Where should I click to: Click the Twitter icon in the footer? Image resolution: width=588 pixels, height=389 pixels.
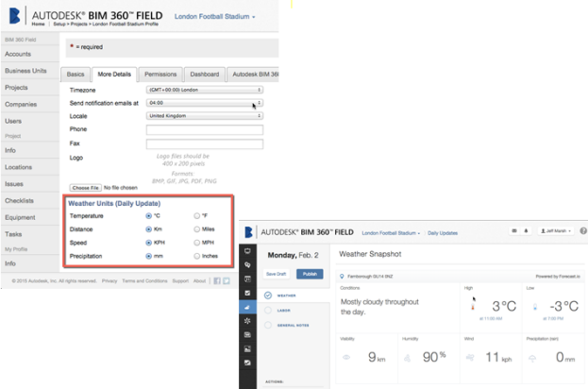227,280
